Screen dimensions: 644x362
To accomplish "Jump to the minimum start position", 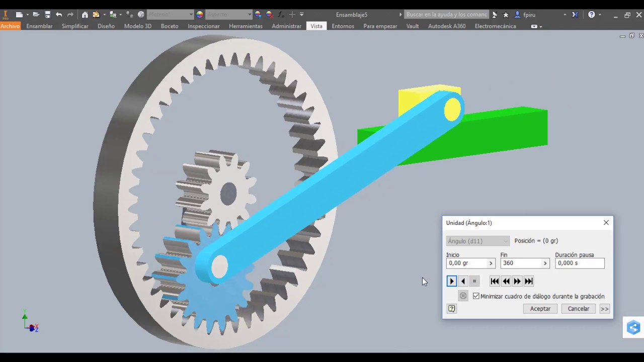I will 495,281.
